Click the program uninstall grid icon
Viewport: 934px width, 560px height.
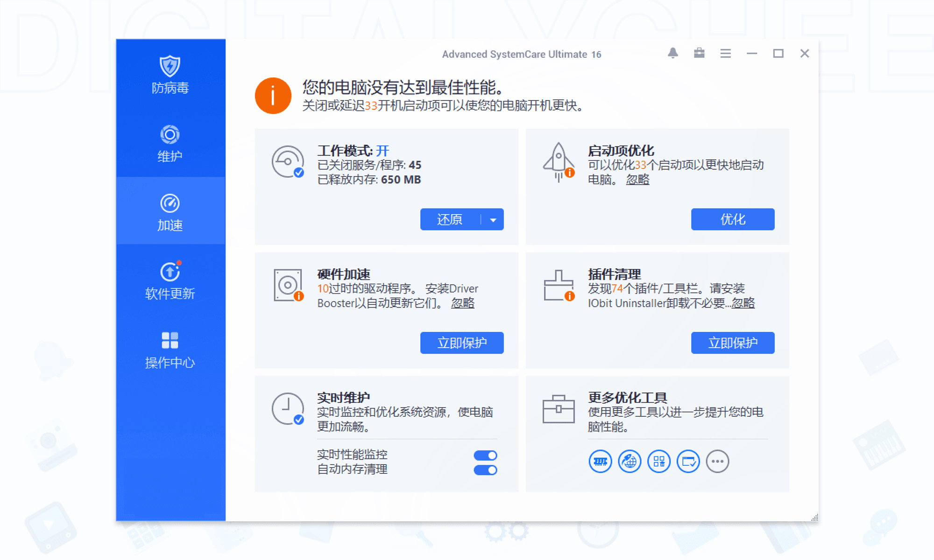pos(658,461)
